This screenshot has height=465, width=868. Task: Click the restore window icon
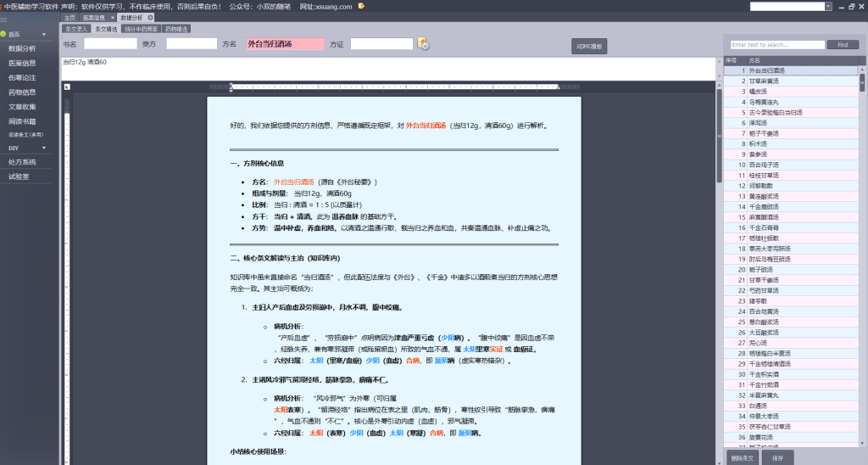tap(850, 6)
